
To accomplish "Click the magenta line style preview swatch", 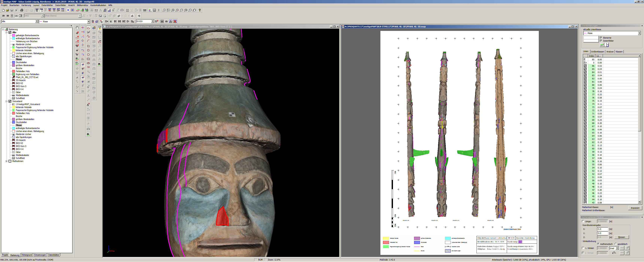I will coord(591,39).
